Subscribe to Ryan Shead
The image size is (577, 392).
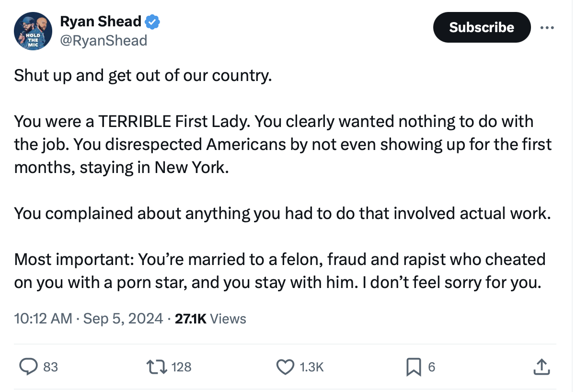pos(482,27)
